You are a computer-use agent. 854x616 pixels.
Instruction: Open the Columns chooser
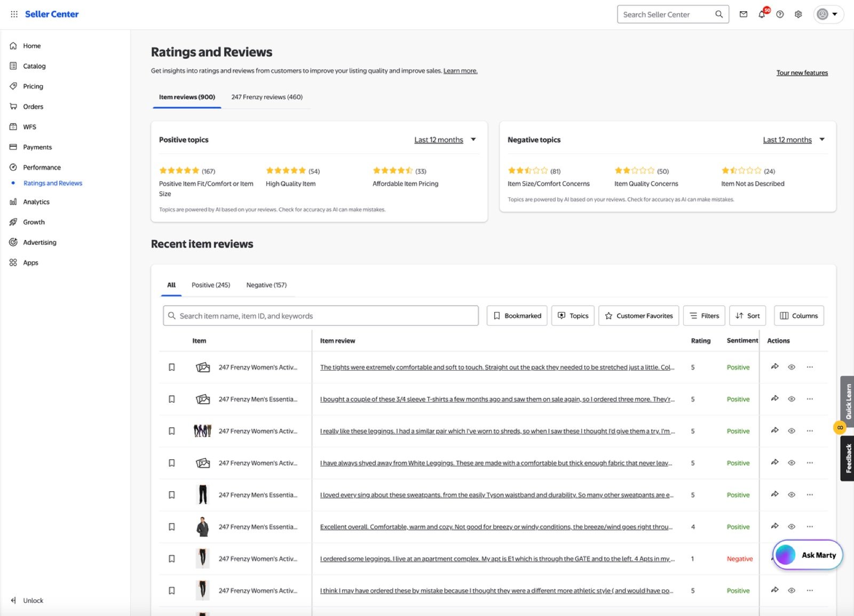pos(798,316)
